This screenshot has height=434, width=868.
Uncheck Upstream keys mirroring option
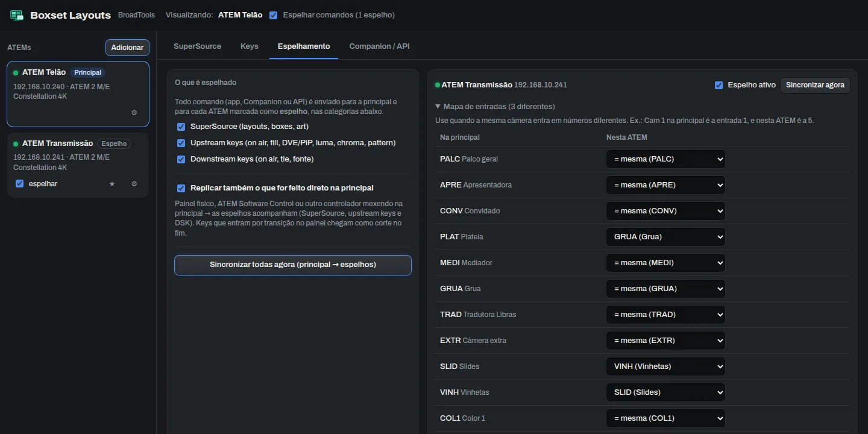181,143
